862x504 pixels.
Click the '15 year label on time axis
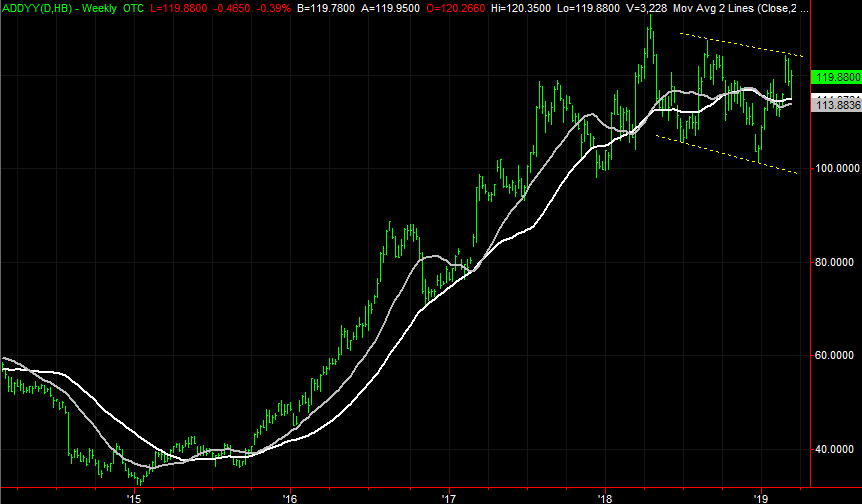click(134, 498)
